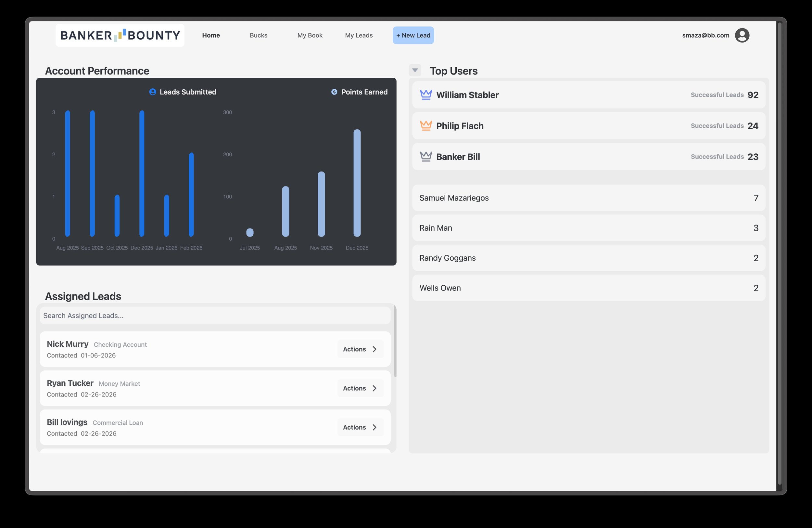Click Philip Flach's orange crown icon
The image size is (812, 528).
coord(425,126)
